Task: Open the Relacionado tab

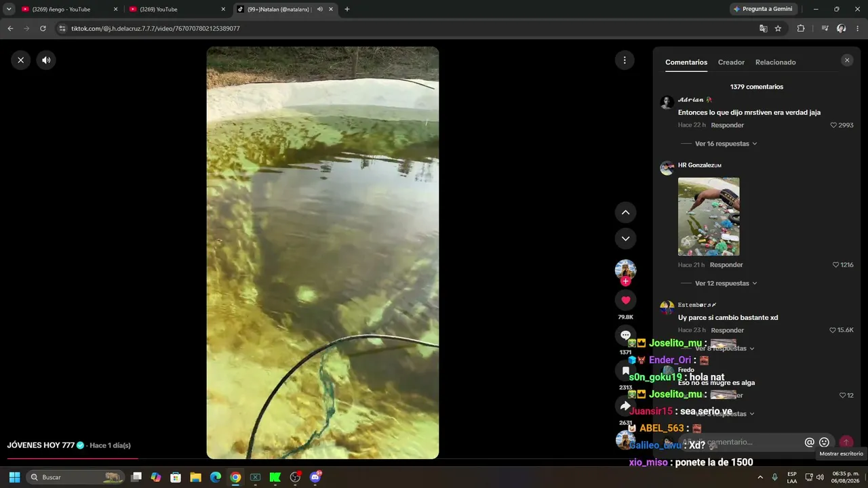Action: tap(776, 62)
